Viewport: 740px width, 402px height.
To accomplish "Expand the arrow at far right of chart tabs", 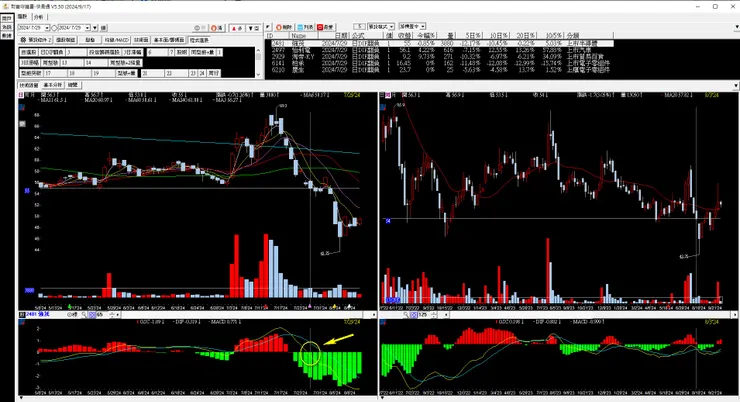I will [x=736, y=85].
